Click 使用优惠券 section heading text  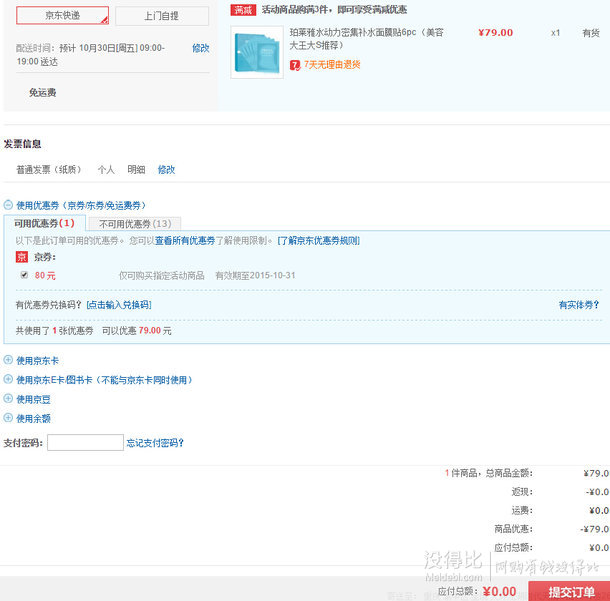pos(81,205)
